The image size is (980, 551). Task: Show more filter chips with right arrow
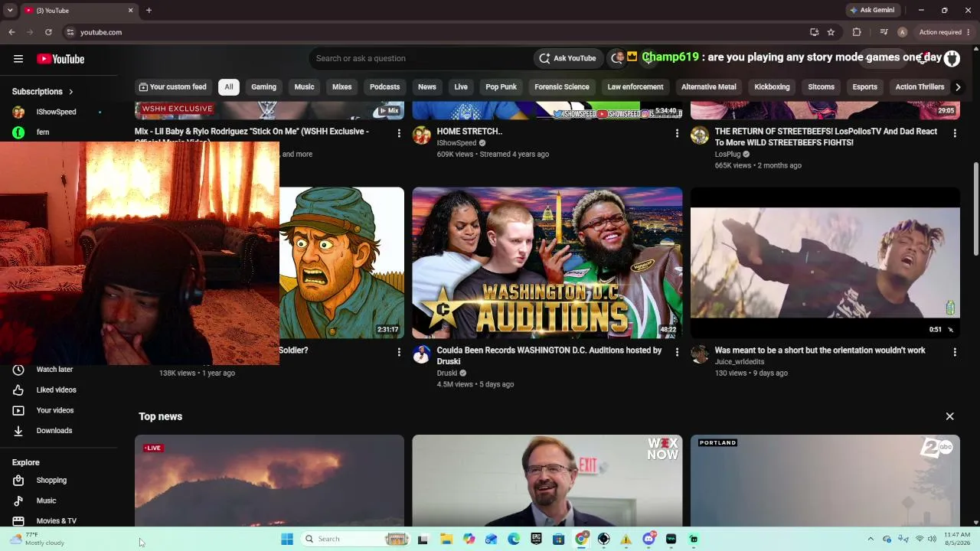pos(957,87)
